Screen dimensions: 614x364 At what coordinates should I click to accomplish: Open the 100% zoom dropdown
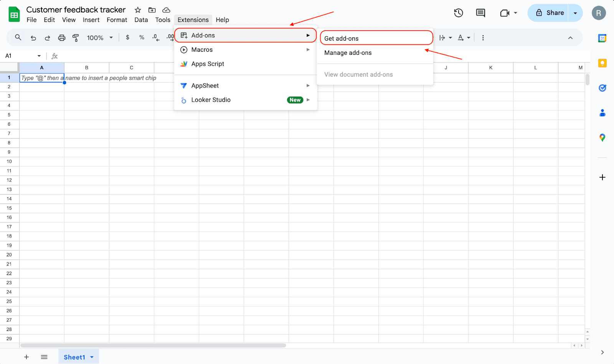tap(100, 38)
